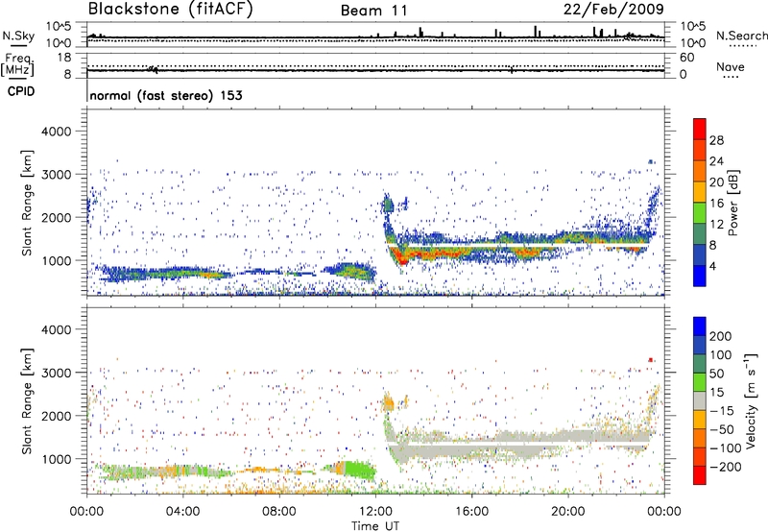Click the power color bar yellow 16-20 segment
Image resolution: width=768 pixels, height=532 pixels.
700,192
